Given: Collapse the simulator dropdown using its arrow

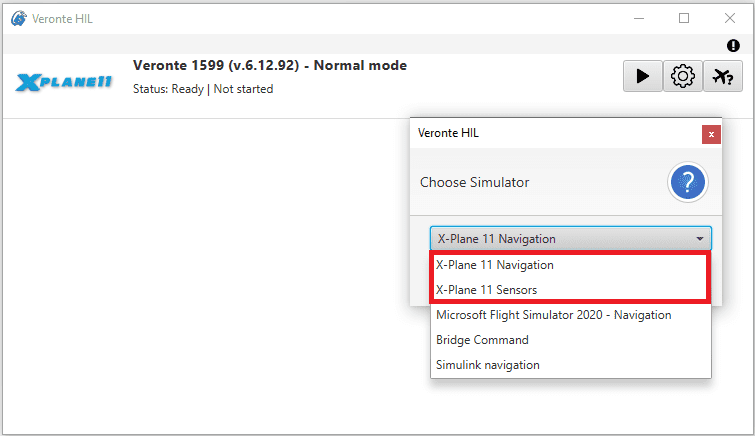Looking at the screenshot, I should [x=700, y=238].
